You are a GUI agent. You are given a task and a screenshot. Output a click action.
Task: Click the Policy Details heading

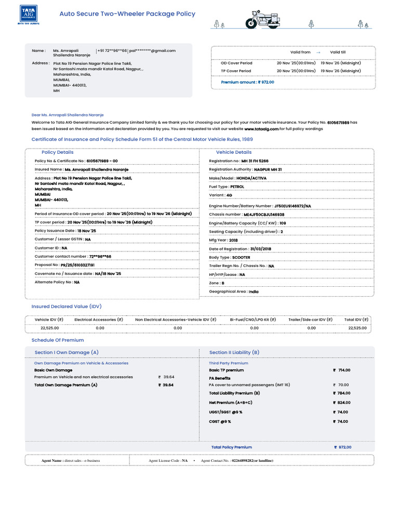pos(57,152)
